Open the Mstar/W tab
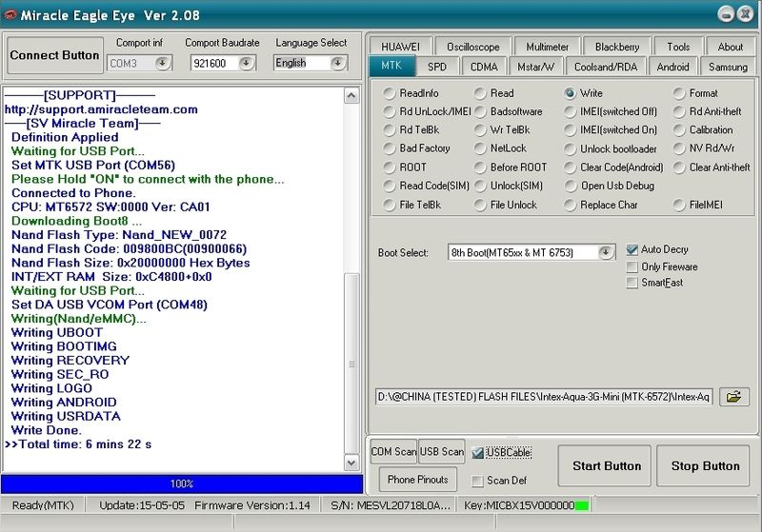Viewport: 762px width, 532px height. click(535, 67)
